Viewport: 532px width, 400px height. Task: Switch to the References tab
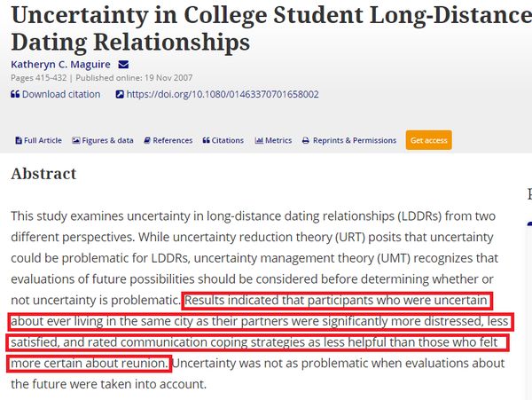click(x=172, y=140)
